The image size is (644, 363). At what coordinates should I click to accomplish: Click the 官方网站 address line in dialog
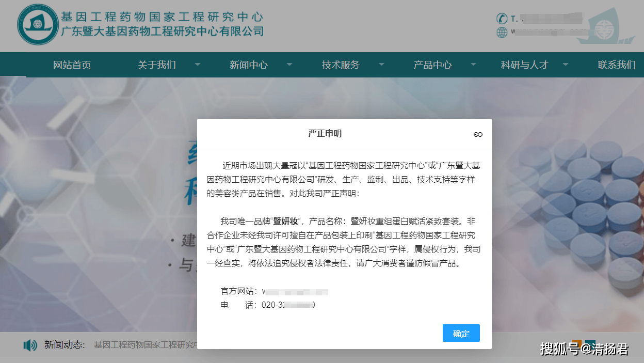click(x=275, y=292)
